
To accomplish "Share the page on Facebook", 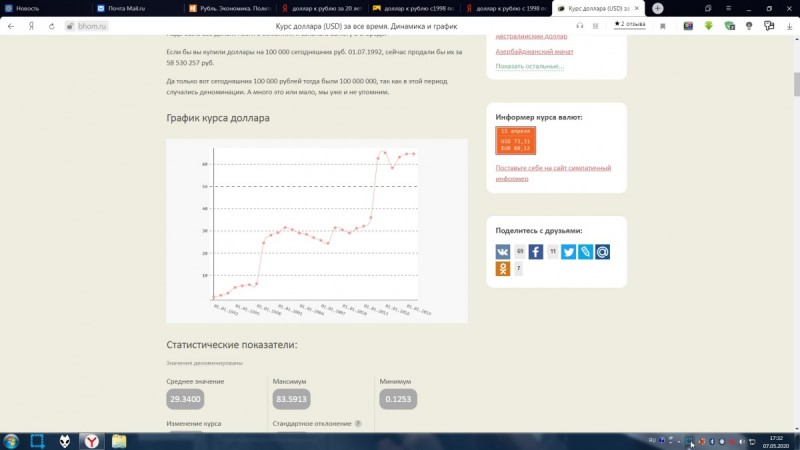I will coord(536,252).
